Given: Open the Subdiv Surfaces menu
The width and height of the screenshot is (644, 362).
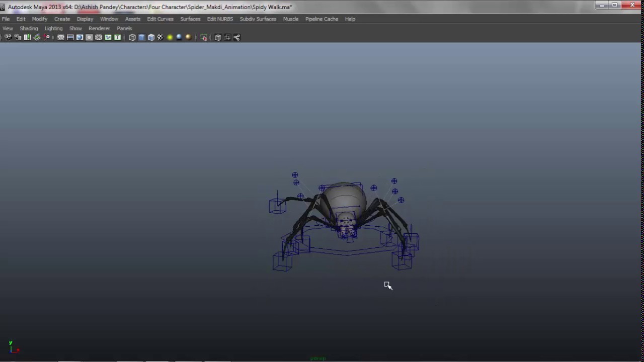Looking at the screenshot, I should (258, 19).
